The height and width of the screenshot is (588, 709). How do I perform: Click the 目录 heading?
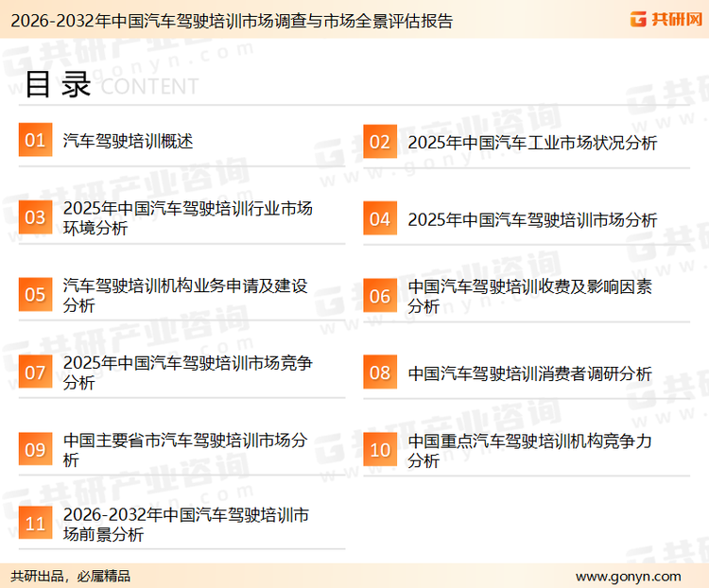click(x=58, y=84)
